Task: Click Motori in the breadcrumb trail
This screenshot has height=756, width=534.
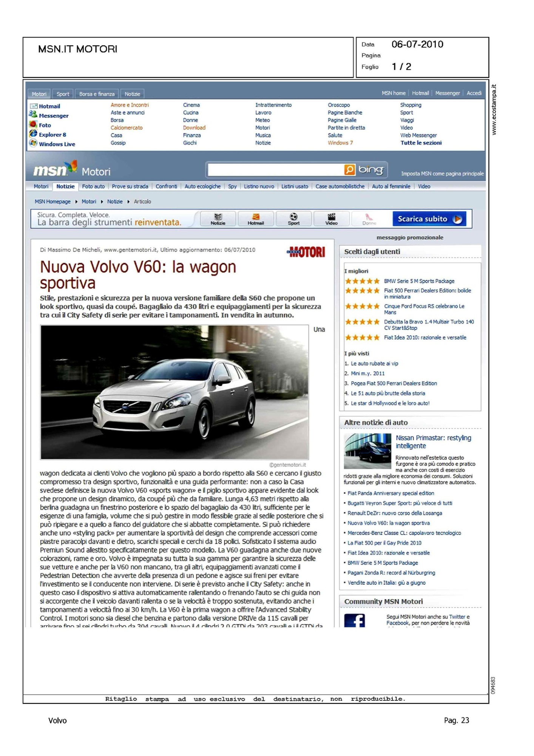Action: tap(89, 201)
